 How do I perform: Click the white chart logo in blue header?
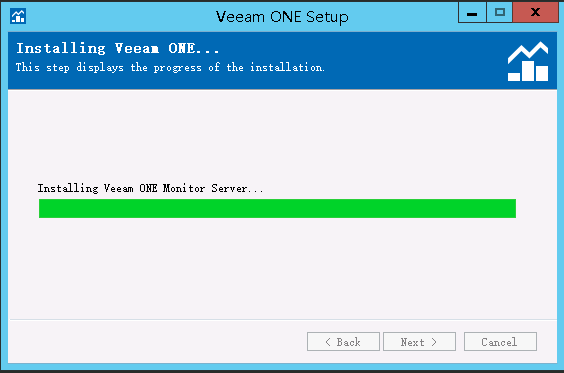[528, 62]
